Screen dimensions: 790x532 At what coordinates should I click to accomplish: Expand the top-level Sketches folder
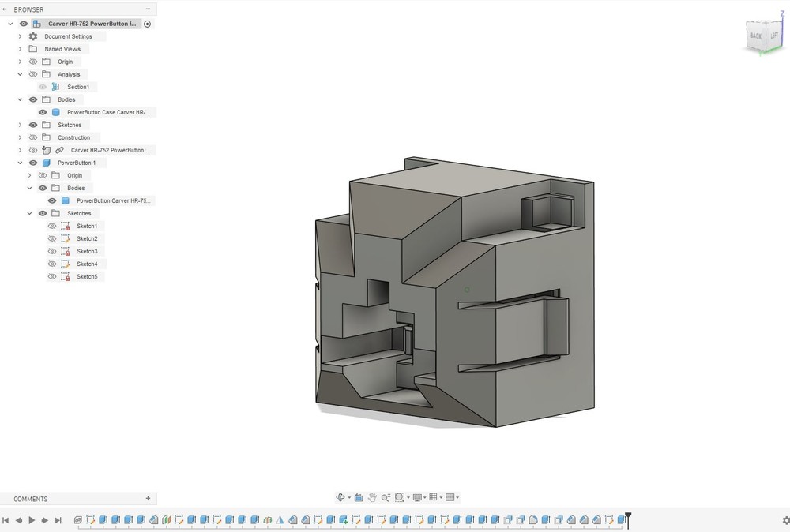tap(21, 125)
